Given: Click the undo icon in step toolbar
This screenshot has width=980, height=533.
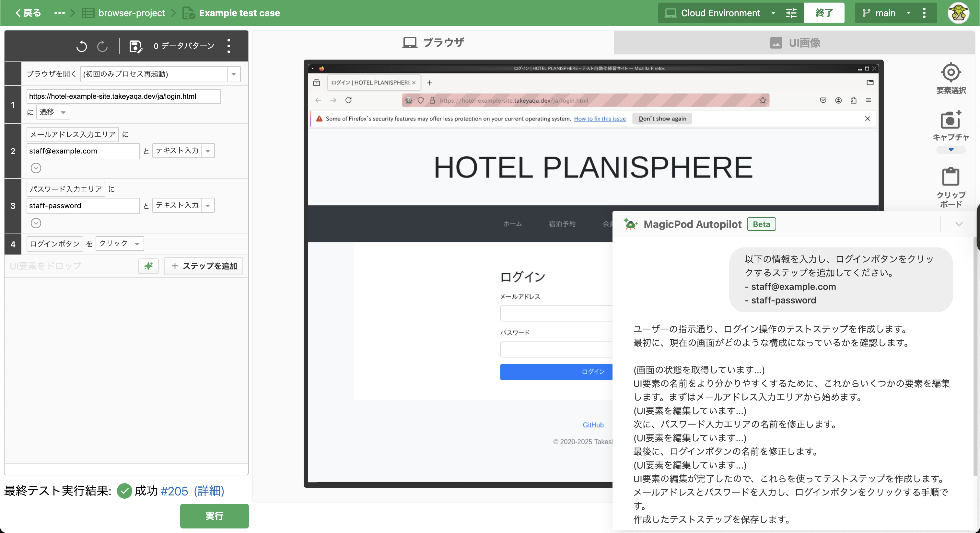Looking at the screenshot, I should (81, 46).
